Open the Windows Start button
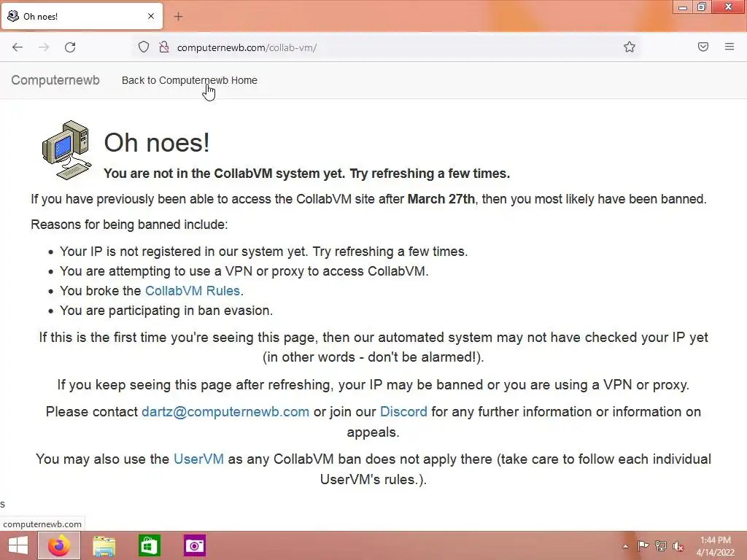Screen dimensions: 747x560 point(18,545)
